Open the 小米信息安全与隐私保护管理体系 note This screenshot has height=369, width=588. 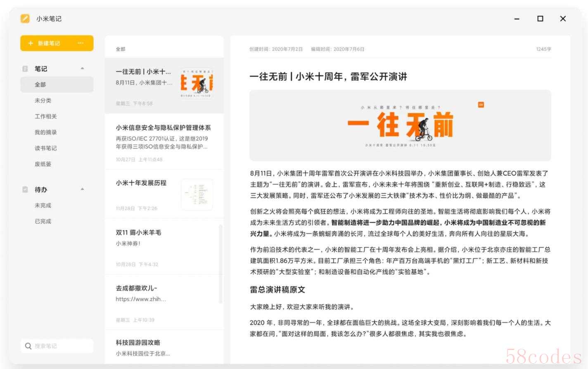click(x=164, y=142)
